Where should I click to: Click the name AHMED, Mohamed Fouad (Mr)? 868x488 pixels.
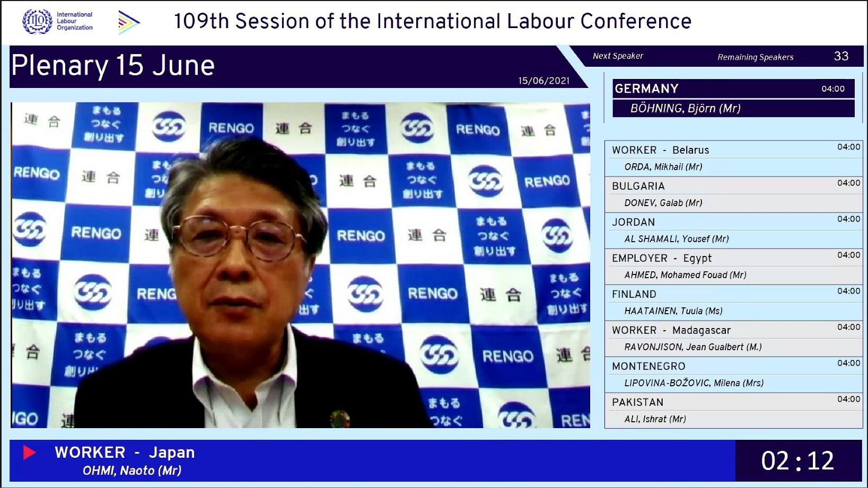686,275
